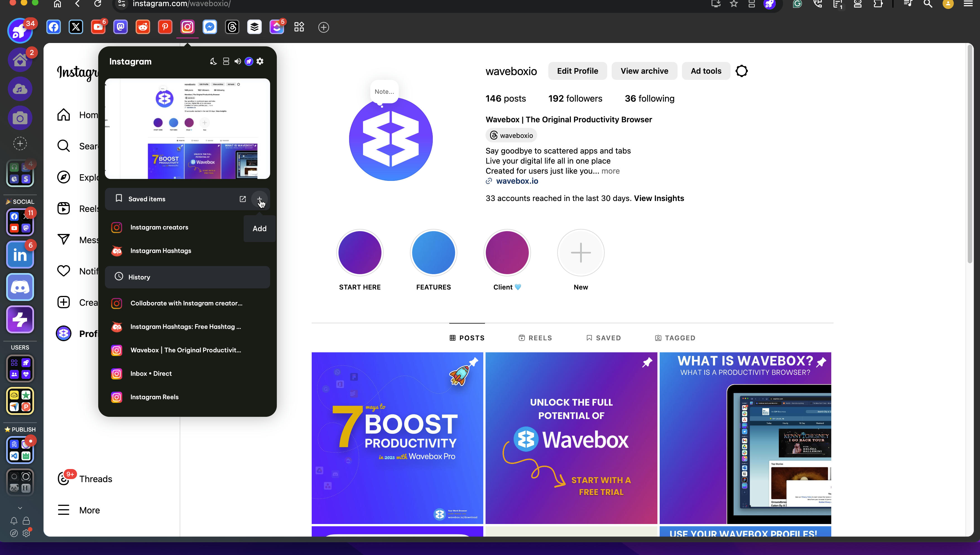Expand more sidebar groups with the chevron

[x=20, y=508]
